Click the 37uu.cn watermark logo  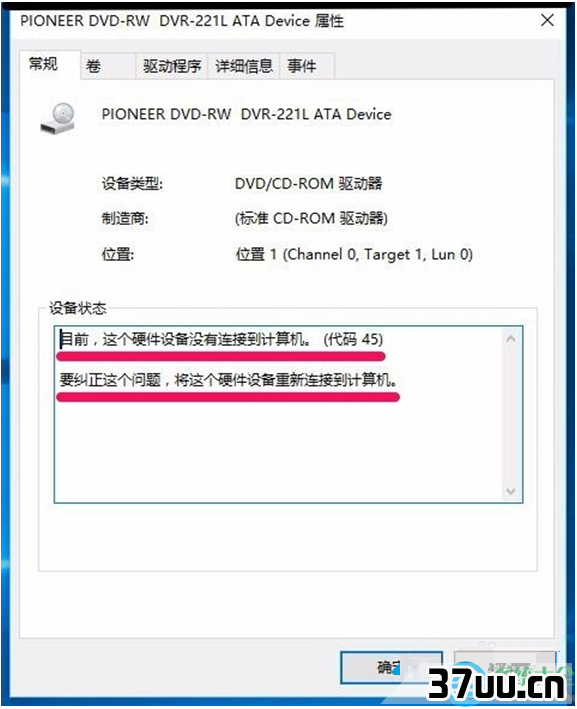[497, 684]
